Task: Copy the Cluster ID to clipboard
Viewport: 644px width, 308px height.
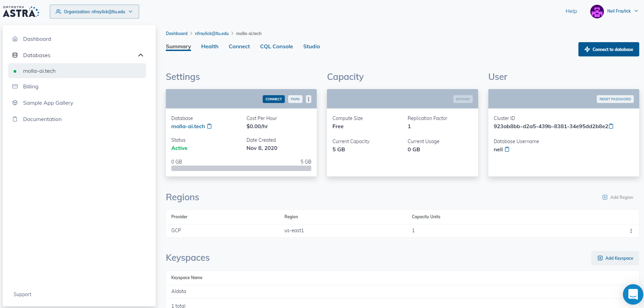Action: [611, 126]
